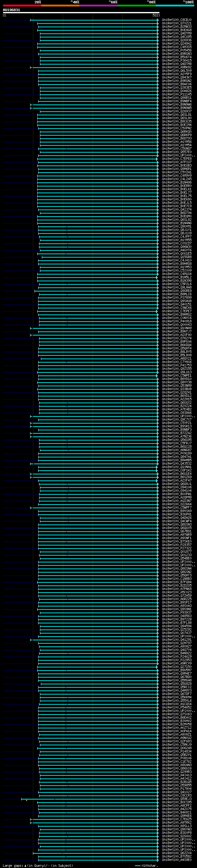Select hit label UniRef100_A9BK82

pos(176,67)
